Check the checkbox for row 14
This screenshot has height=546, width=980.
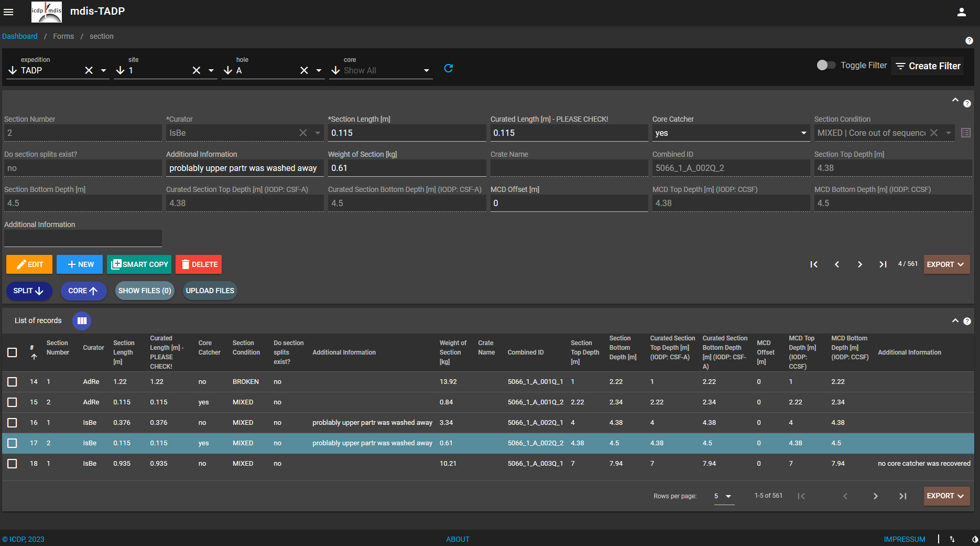click(12, 382)
